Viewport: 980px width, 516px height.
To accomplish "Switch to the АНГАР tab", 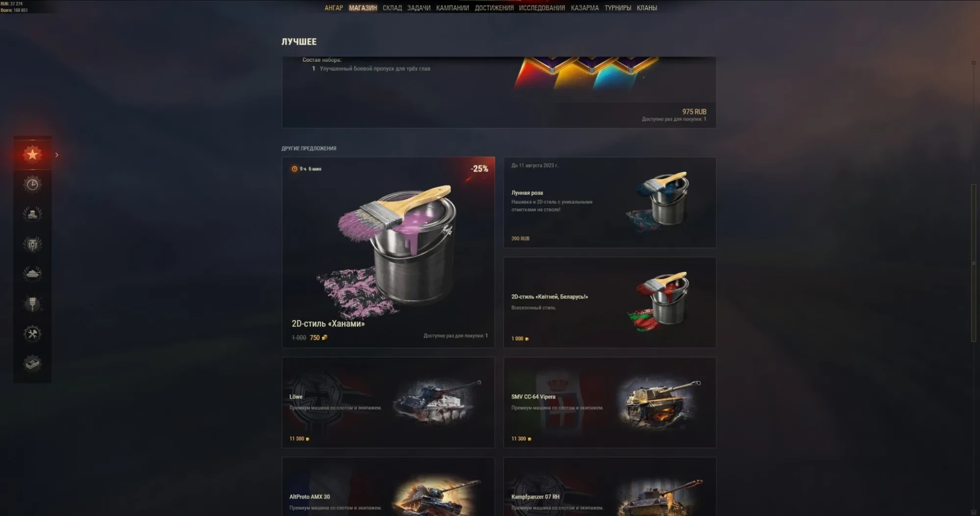I will pos(334,8).
